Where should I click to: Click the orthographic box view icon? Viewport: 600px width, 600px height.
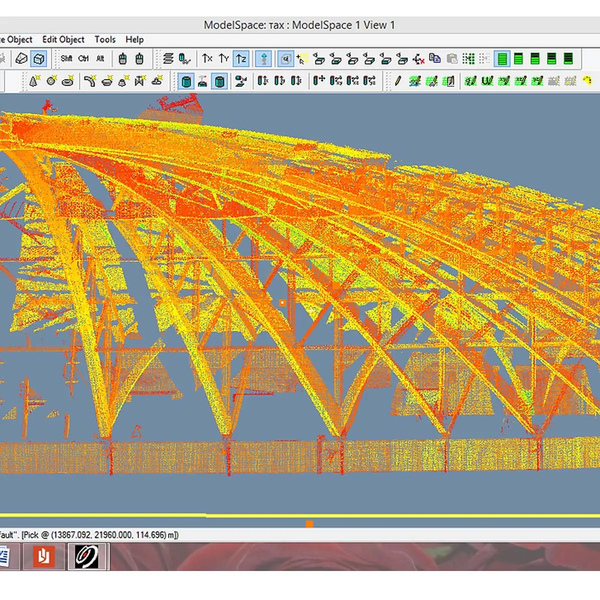click(x=37, y=59)
